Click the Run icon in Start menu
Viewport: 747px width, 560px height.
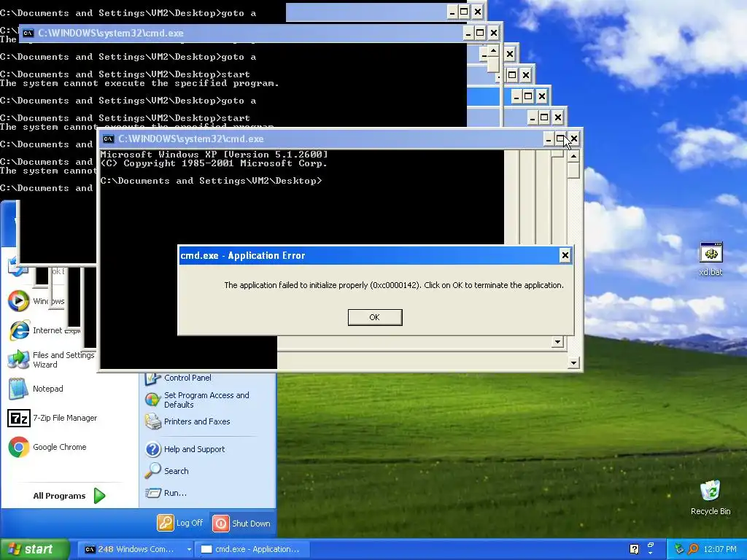point(153,493)
